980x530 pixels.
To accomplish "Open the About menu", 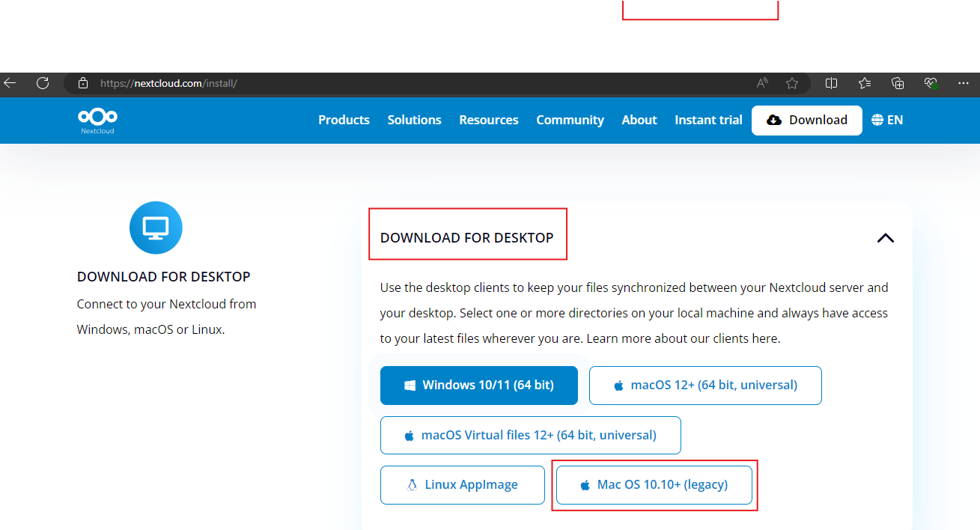I will coord(639,120).
